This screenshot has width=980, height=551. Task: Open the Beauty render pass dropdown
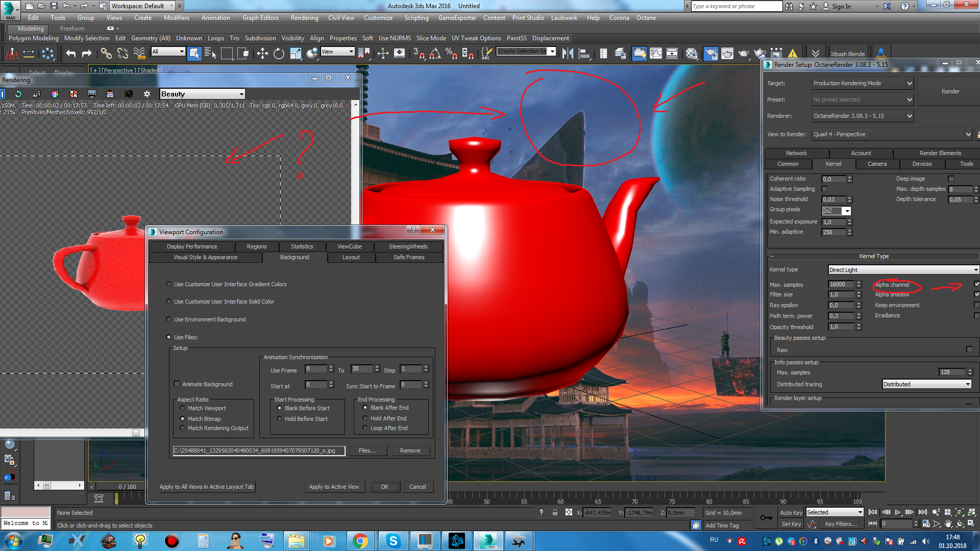click(x=203, y=94)
